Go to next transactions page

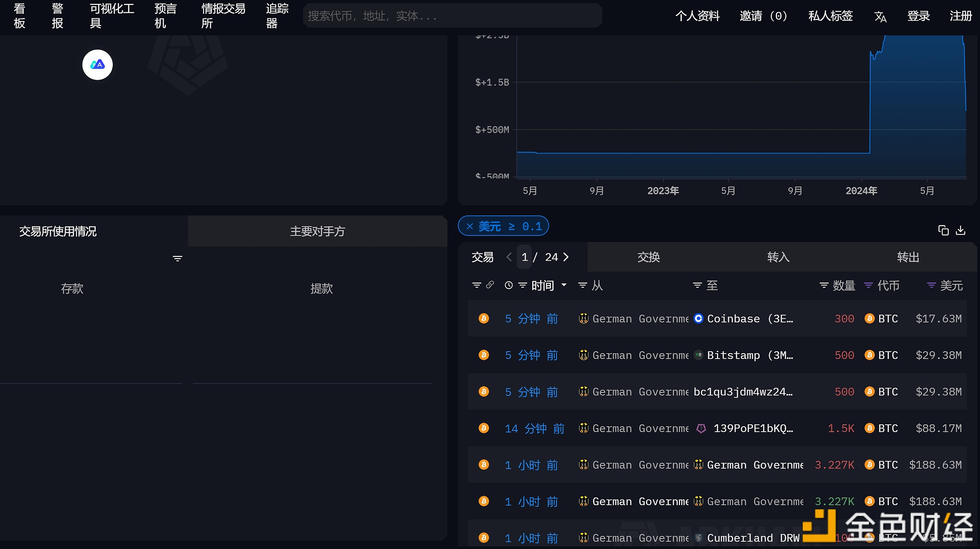point(566,257)
